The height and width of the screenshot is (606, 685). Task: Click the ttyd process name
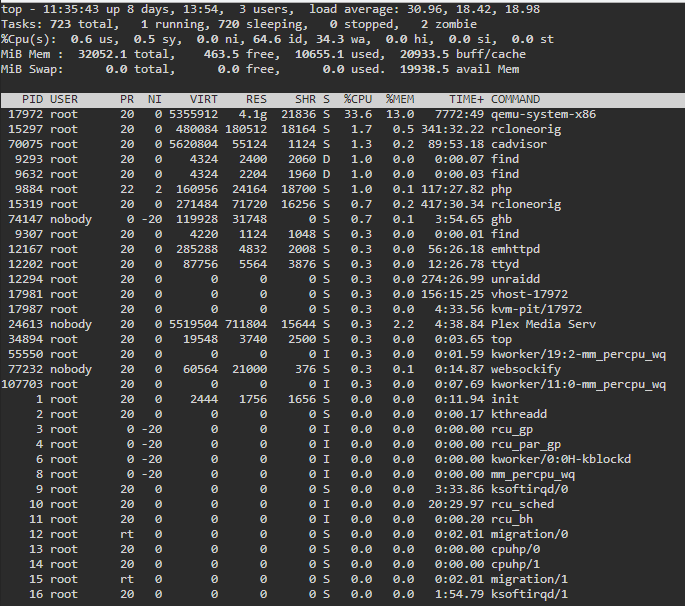tap(505, 264)
